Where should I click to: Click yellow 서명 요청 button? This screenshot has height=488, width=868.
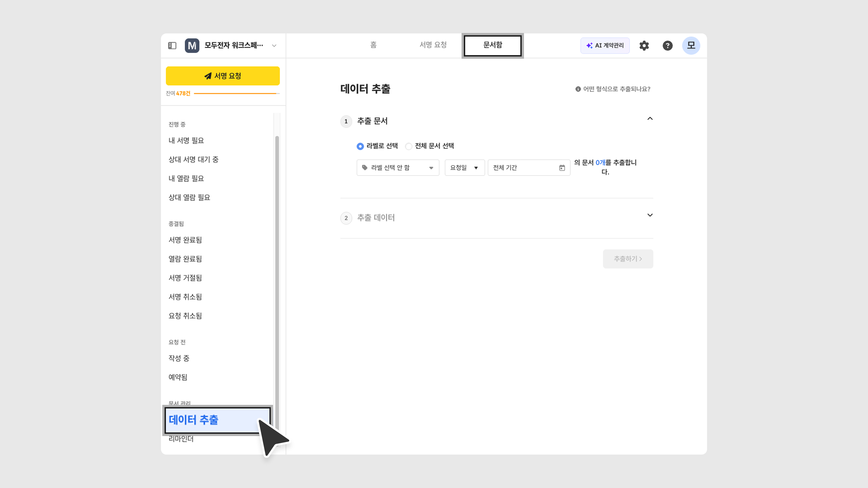[x=222, y=76]
